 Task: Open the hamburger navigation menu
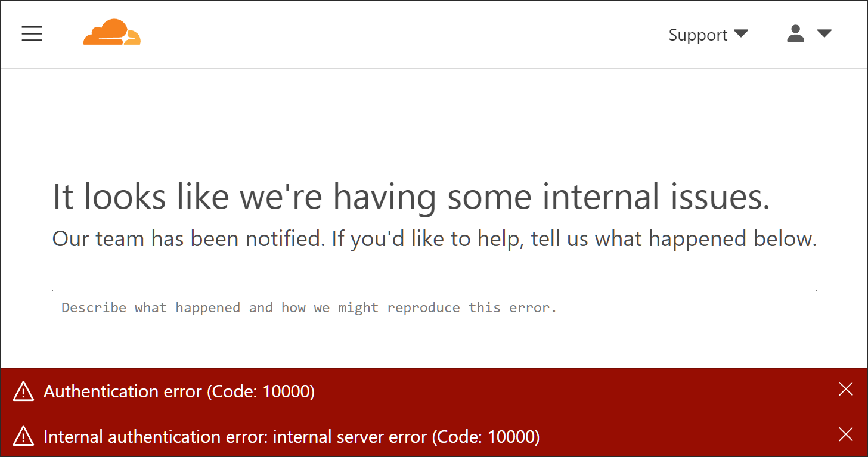[x=32, y=34]
